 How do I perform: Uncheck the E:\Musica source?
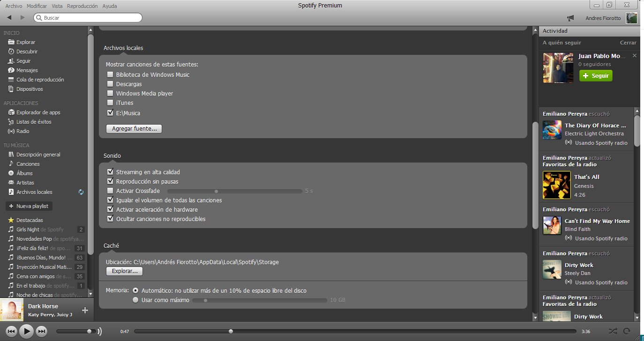110,113
